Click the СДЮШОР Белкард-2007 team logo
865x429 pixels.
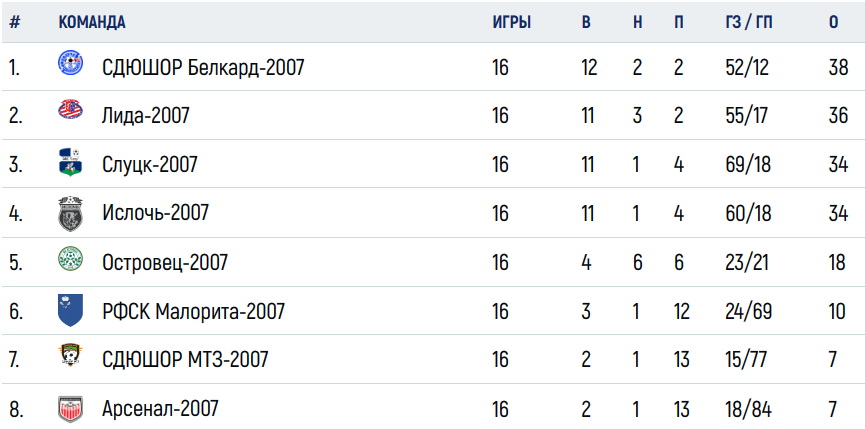(71, 62)
